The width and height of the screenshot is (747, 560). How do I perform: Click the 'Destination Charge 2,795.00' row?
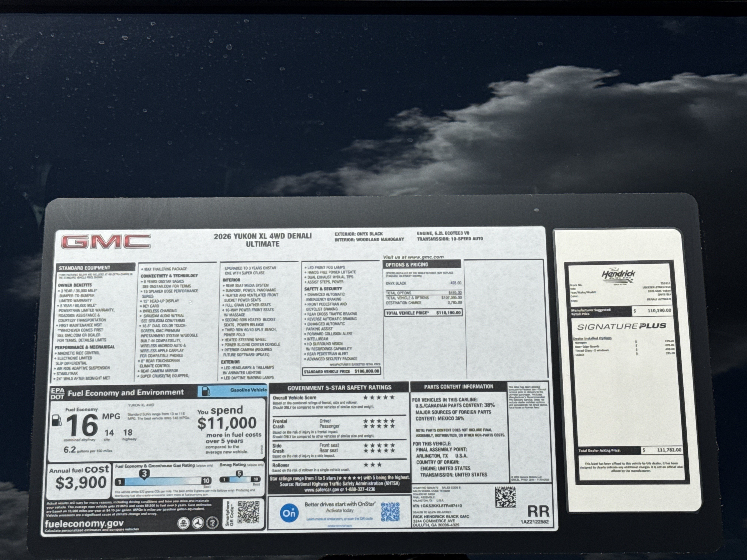(424, 303)
